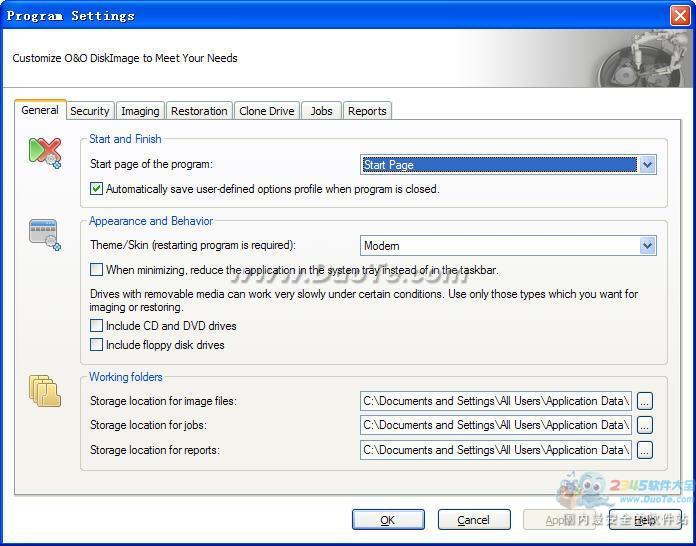Click the Cancel button
696x546 pixels.
[474, 519]
